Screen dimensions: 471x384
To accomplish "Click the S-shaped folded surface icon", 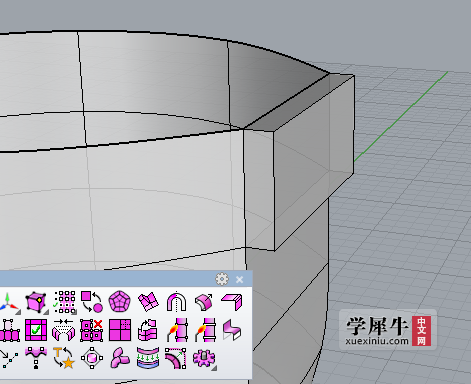I will click(232, 330).
